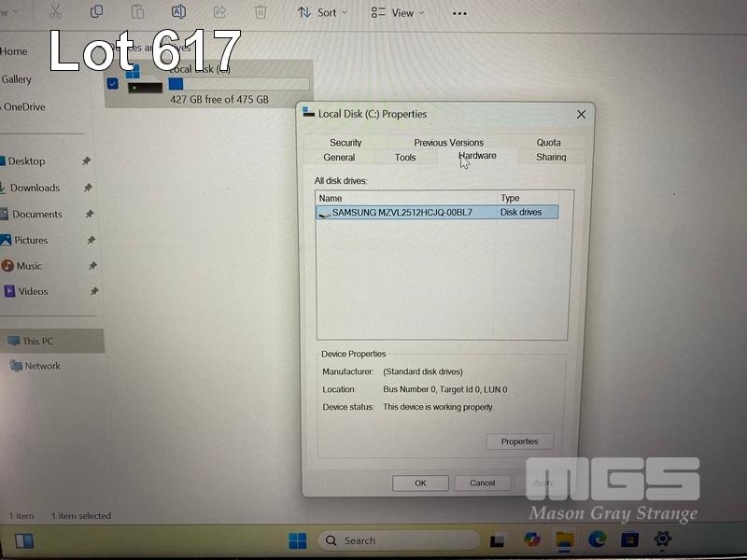Click the '427 GB free of 475 GB' text

pyautogui.click(x=219, y=100)
